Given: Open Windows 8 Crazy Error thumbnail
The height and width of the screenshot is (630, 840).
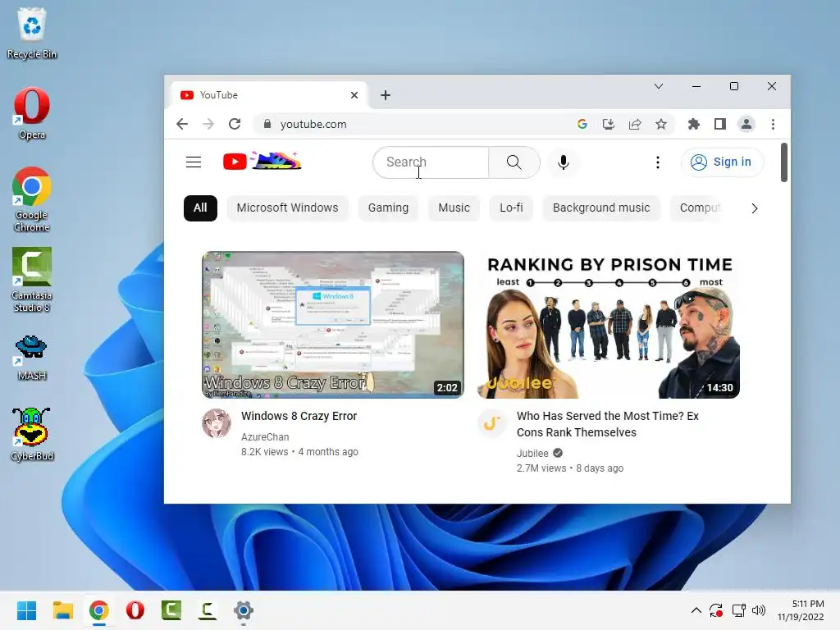Looking at the screenshot, I should pyautogui.click(x=333, y=325).
